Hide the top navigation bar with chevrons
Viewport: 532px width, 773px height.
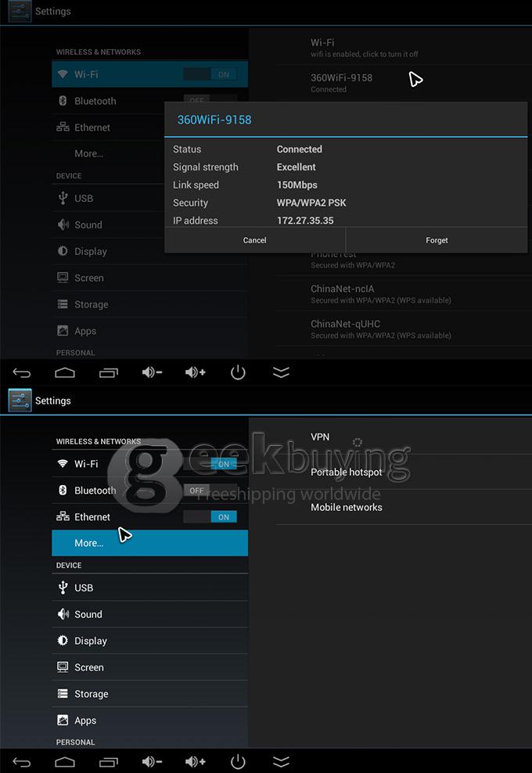pos(281,372)
